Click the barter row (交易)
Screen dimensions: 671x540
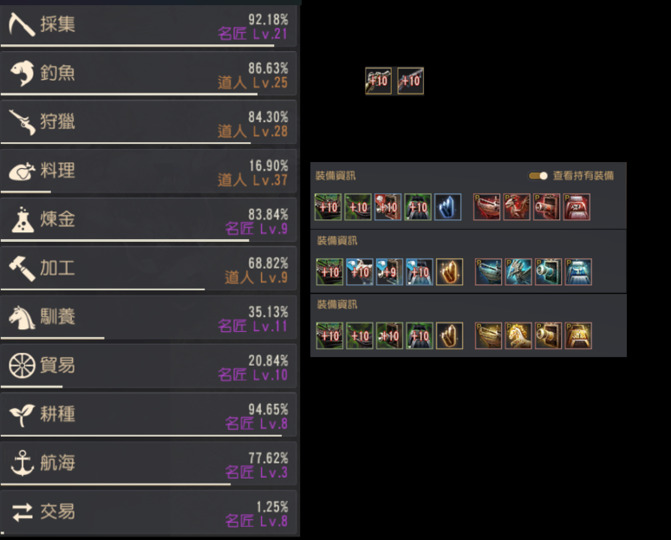click(x=148, y=513)
